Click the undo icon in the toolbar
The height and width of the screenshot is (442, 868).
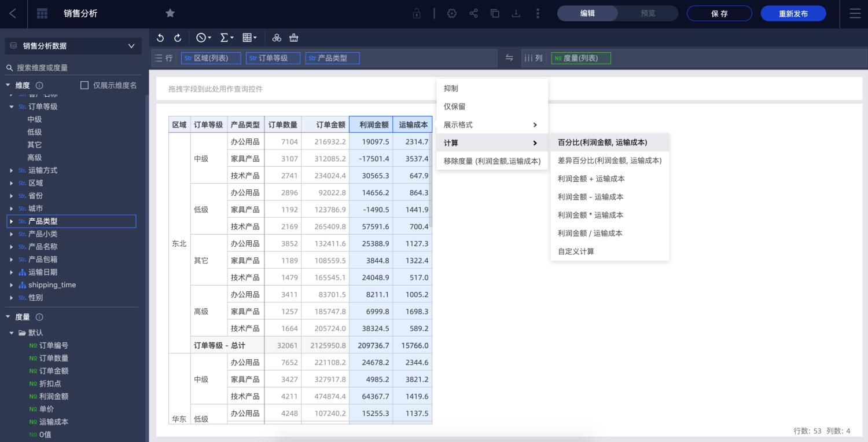tap(160, 37)
